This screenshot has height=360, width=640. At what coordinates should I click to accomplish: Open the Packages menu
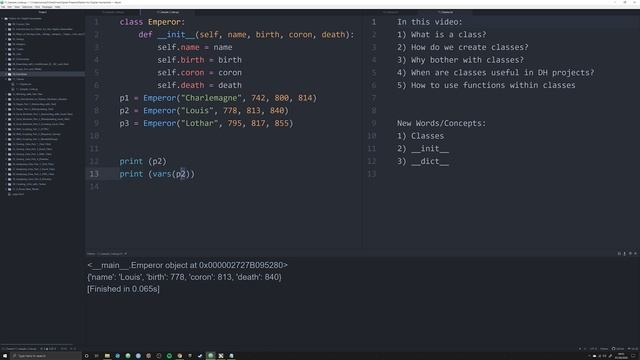47,7
